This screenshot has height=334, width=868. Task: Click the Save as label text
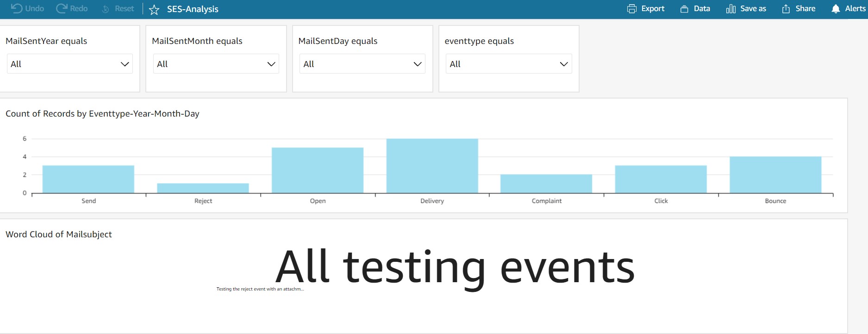(753, 8)
